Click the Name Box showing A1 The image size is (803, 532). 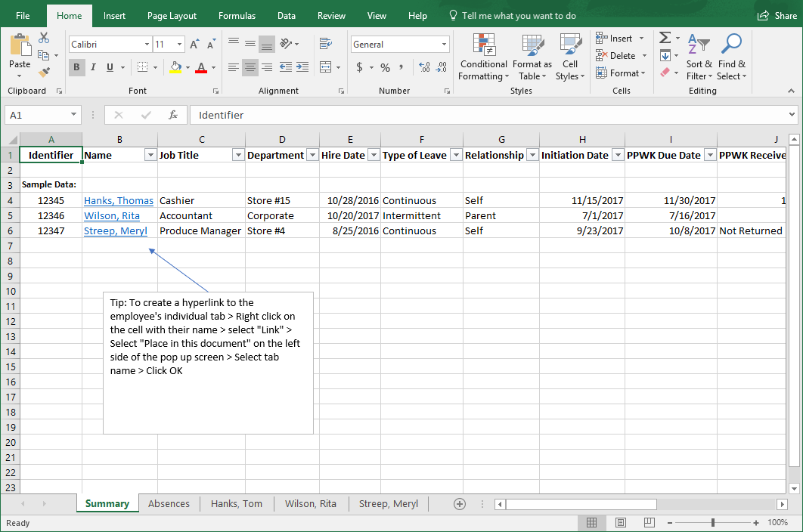[38, 115]
